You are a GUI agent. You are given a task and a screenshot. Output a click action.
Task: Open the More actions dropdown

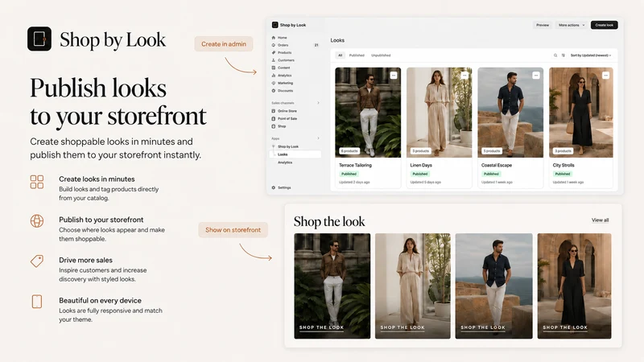click(572, 25)
